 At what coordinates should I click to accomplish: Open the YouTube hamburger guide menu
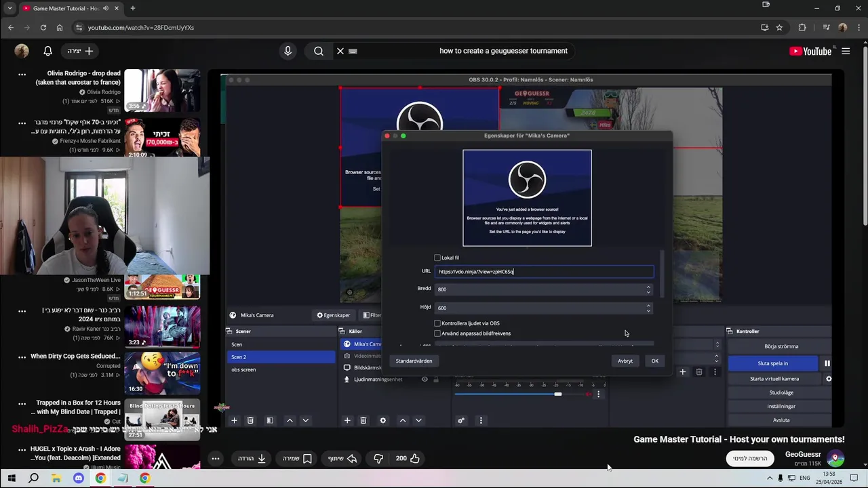[x=846, y=51]
